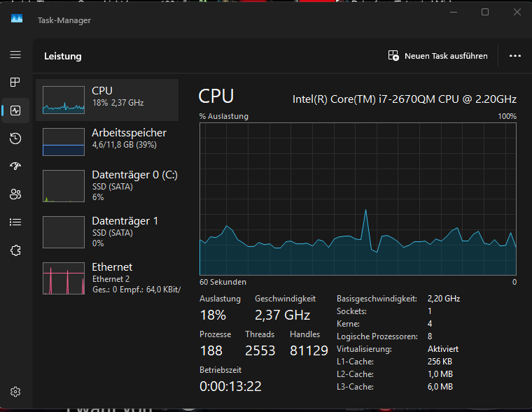Click the 60 Sekunden axis label
The width and height of the screenshot is (532, 412).
click(223, 282)
